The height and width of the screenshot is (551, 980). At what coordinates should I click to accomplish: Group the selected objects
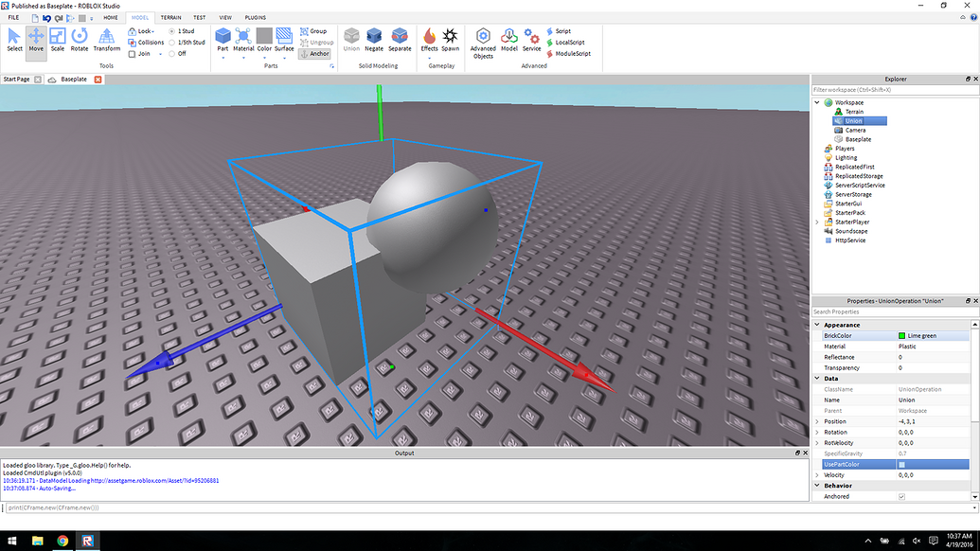point(313,31)
